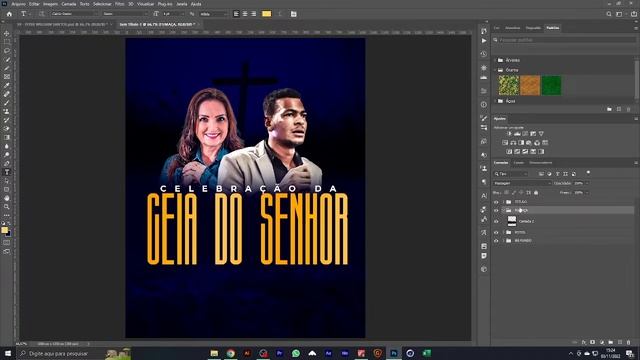
Task: Click the Home icon in options bar
Action: [x=9, y=14]
